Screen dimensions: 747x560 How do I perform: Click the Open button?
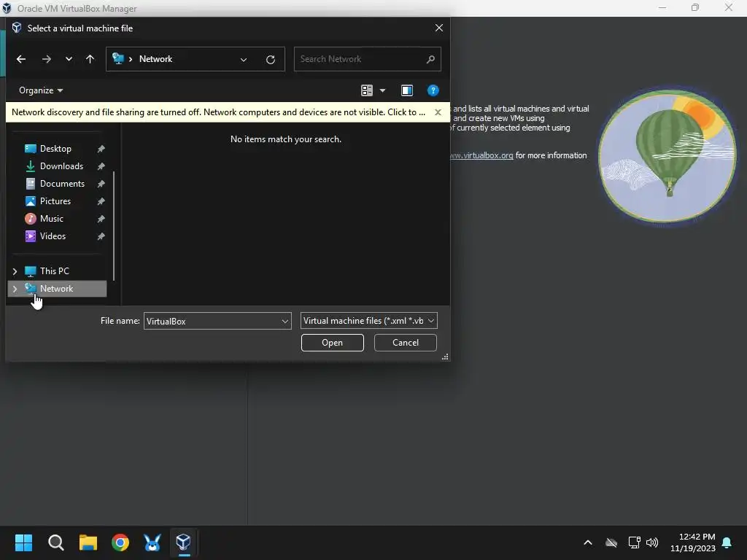pos(332,343)
